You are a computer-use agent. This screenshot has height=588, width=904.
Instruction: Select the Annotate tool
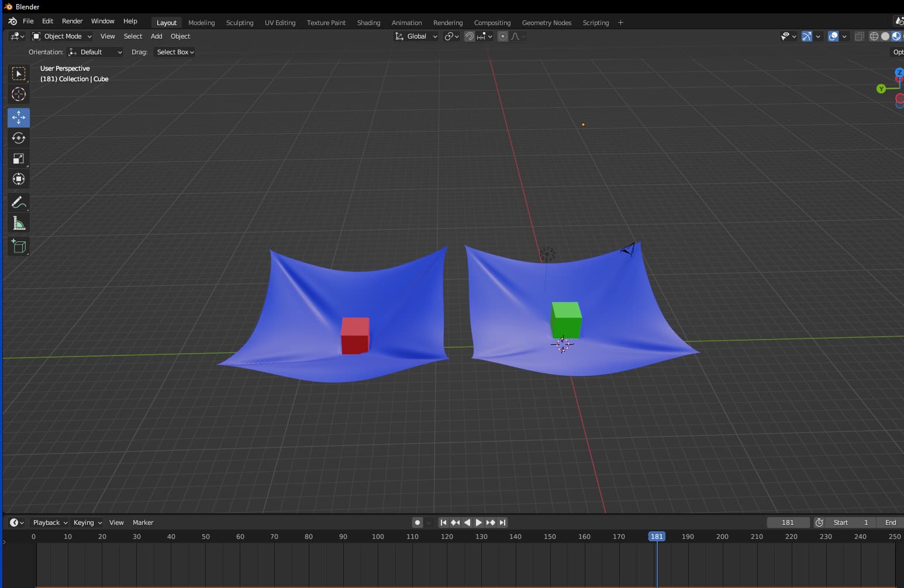(18, 202)
